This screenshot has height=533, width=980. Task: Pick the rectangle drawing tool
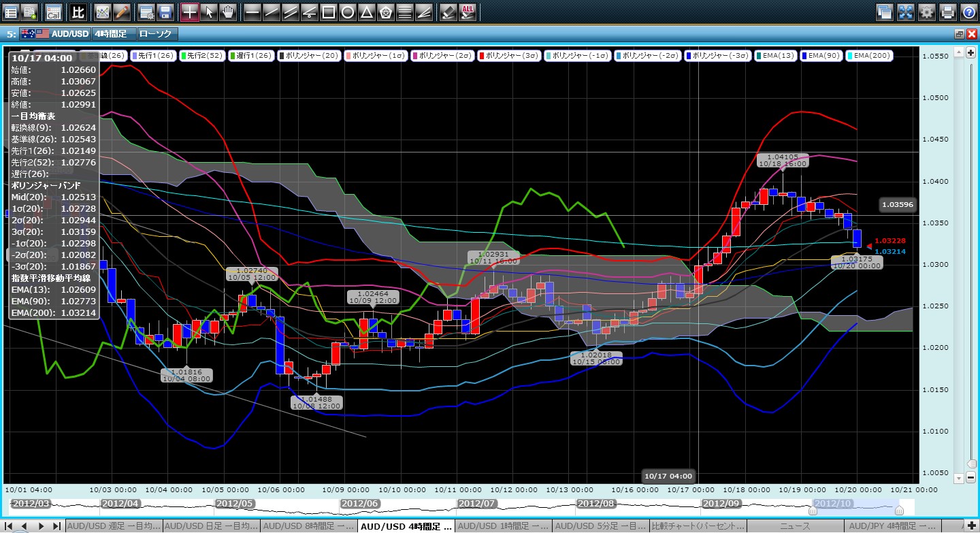pos(328,12)
